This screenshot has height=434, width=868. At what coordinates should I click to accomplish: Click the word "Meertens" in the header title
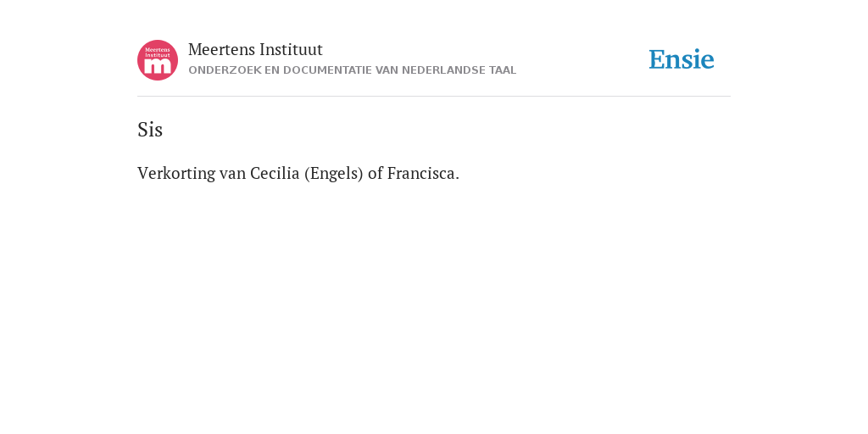(x=221, y=50)
